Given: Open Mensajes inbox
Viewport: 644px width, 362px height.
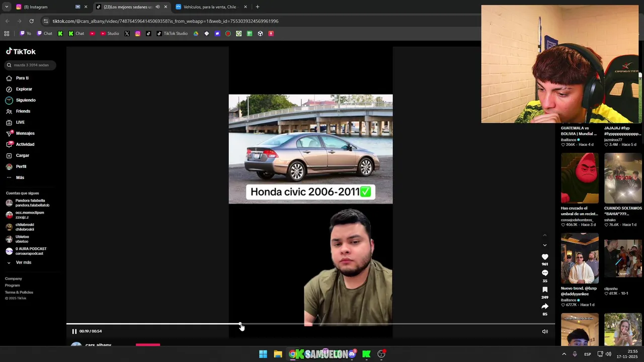Looking at the screenshot, I should [20, 133].
